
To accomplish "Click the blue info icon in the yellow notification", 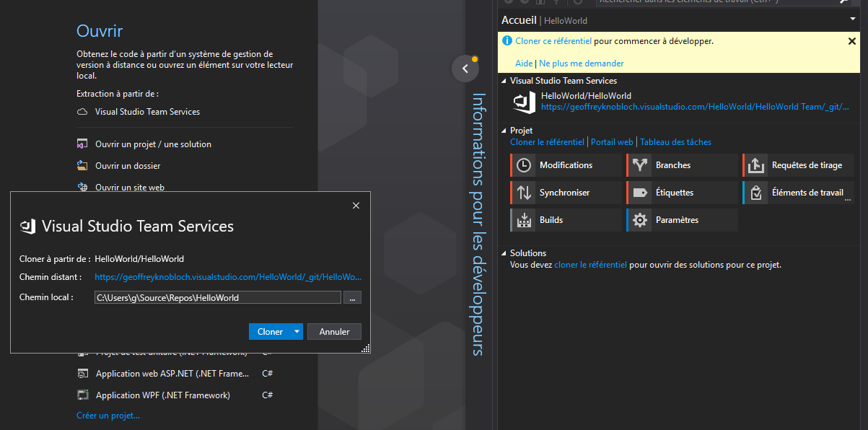I will tap(507, 41).
